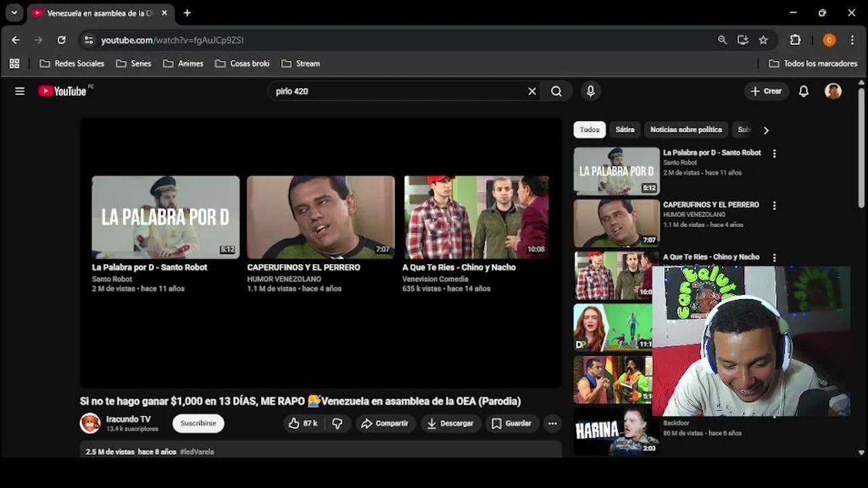This screenshot has height=488, width=868.
Task: Open a new browser tab
Action: coord(187,13)
